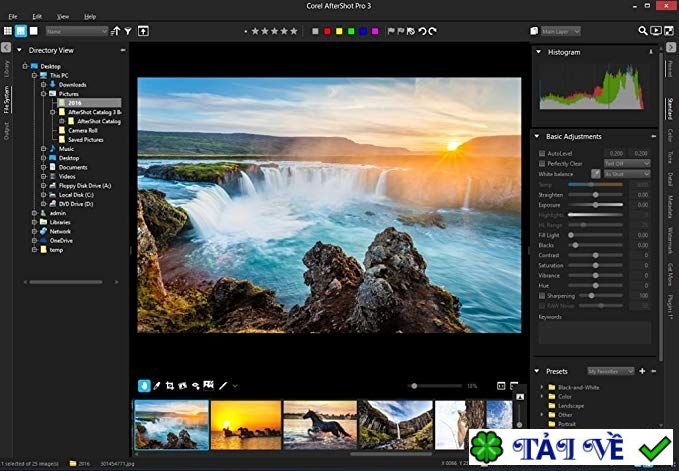The image size is (679, 471).
Task: Open the View menu
Action: click(x=63, y=17)
